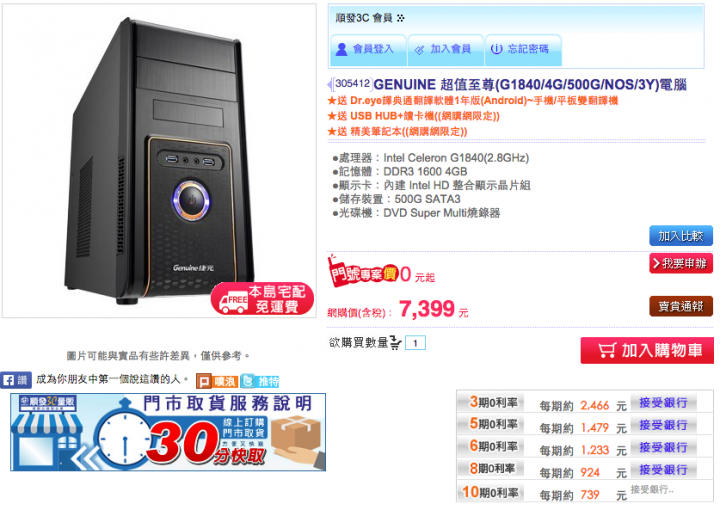Click the 會員登入 member login tab
The height and width of the screenshot is (510, 720).
pos(368,49)
